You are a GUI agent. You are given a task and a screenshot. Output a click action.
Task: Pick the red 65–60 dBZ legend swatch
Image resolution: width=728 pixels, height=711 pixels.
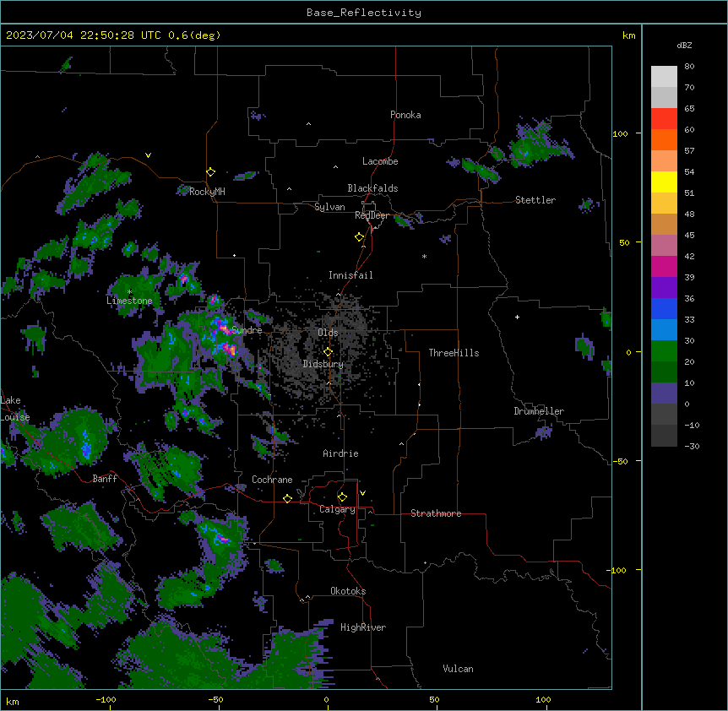pos(664,118)
